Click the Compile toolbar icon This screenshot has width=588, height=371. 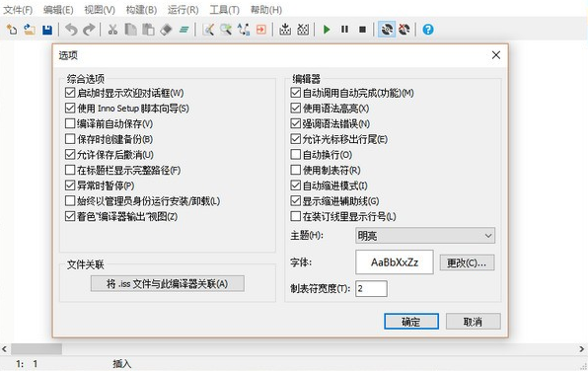285,30
